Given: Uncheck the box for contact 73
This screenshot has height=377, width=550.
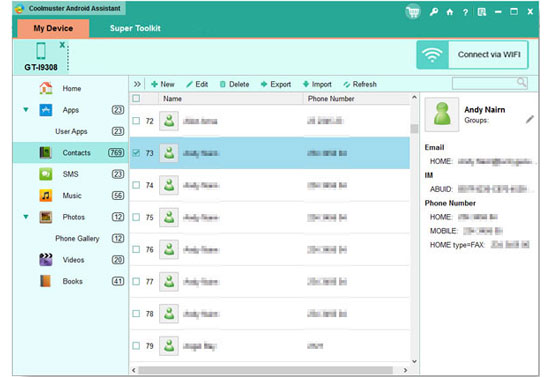Looking at the screenshot, I should (136, 153).
